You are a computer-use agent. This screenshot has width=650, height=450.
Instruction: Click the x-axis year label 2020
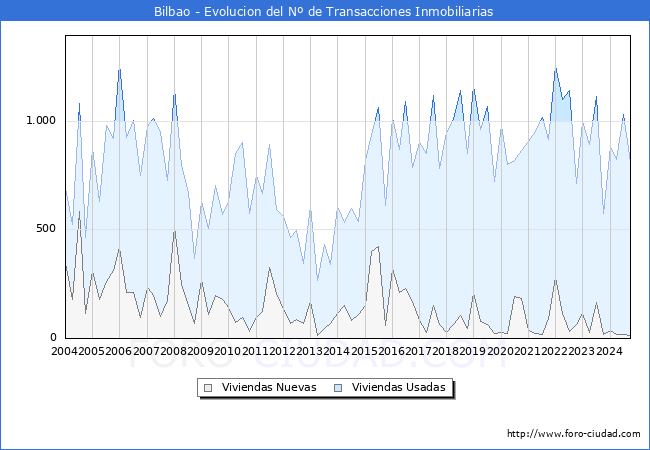(x=500, y=351)
